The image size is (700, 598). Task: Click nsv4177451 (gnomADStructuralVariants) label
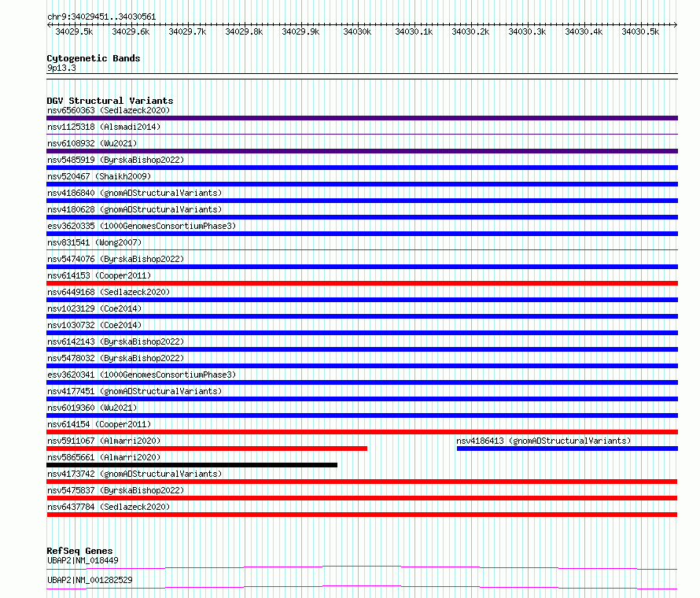point(134,391)
